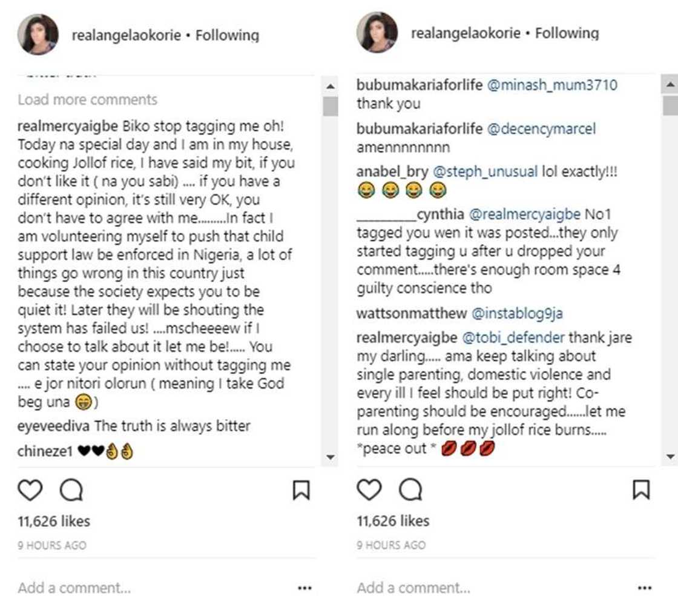Unfollow by clicking Following next to realangelaokorie
Image resolution: width=678 pixels, height=616 pixels.
[227, 35]
